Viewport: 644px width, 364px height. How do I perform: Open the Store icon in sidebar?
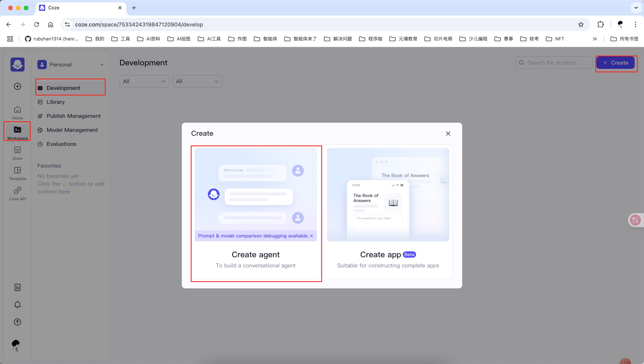tap(17, 153)
